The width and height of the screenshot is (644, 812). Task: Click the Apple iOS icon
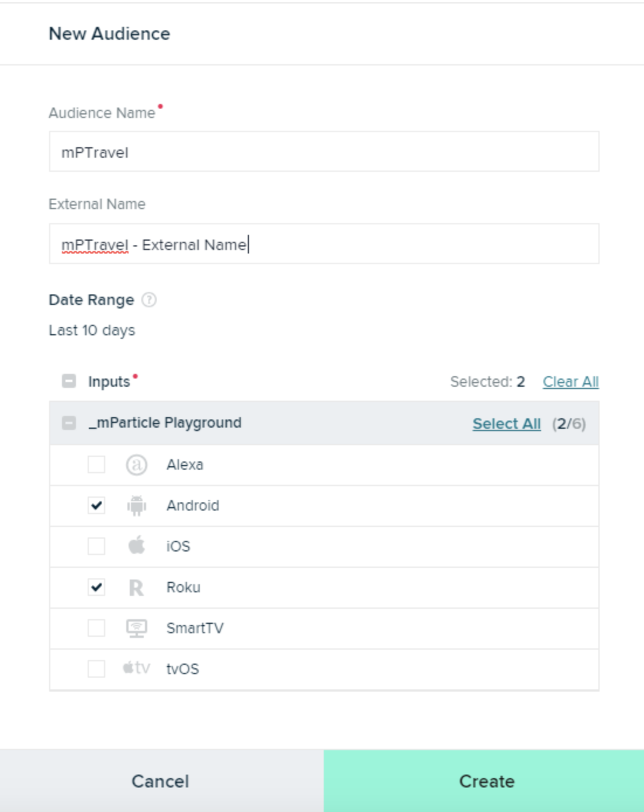pyautogui.click(x=136, y=546)
